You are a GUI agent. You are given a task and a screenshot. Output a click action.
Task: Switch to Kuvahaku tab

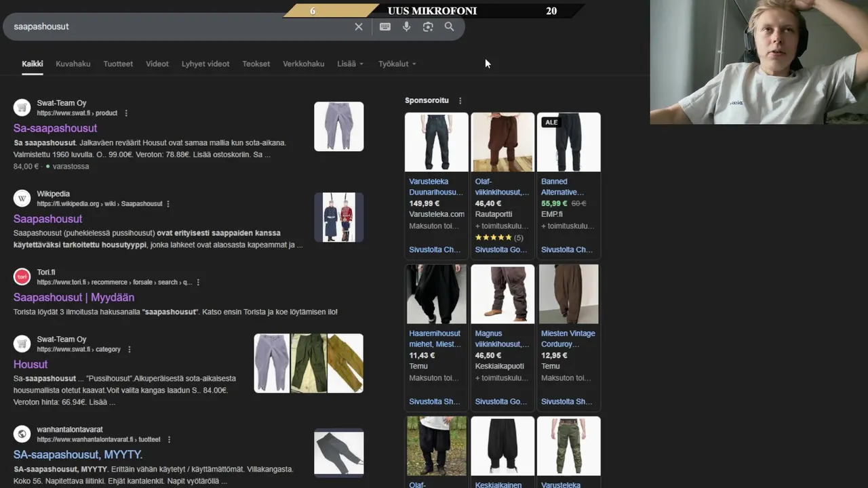tap(73, 64)
